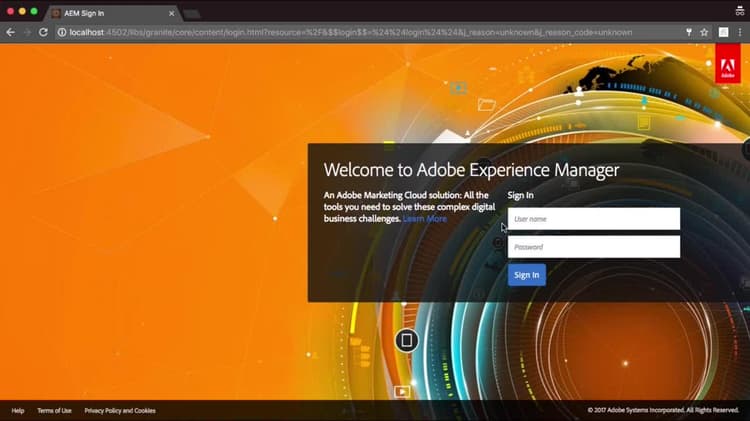
Task: Click the saved password key icon
Action: point(689,32)
